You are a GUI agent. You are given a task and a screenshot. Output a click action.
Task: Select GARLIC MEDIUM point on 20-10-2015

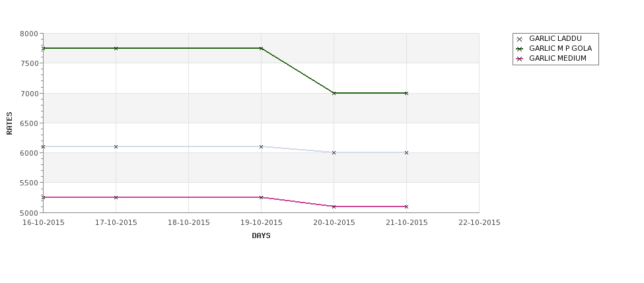(334, 206)
